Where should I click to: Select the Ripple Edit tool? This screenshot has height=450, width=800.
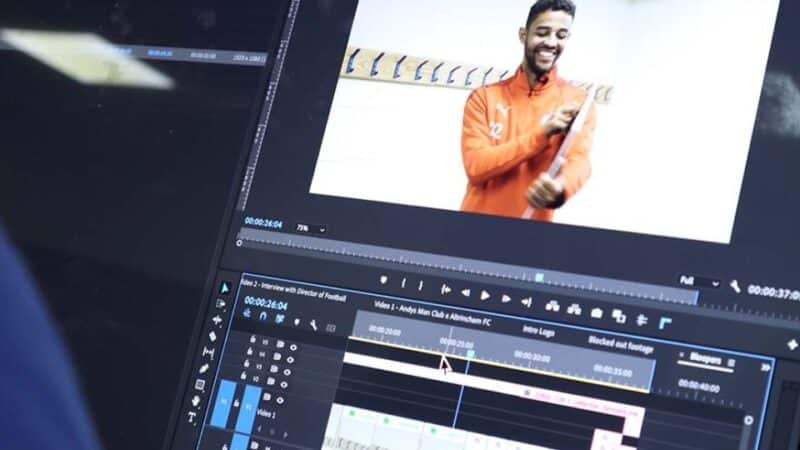point(217,320)
